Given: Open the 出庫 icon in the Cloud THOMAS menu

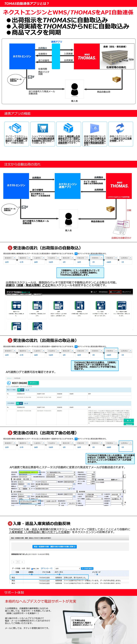Looking at the screenshot, I should coord(58,305).
